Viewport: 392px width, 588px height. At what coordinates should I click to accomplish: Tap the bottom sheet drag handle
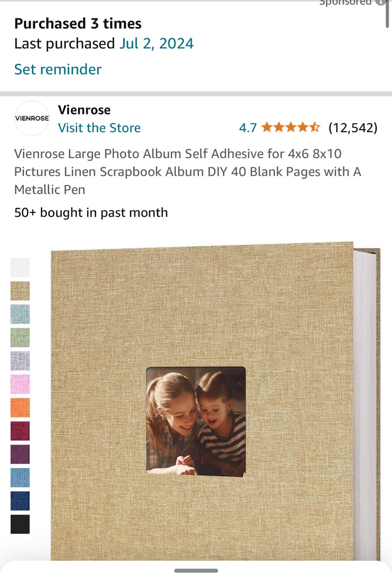coord(196,571)
